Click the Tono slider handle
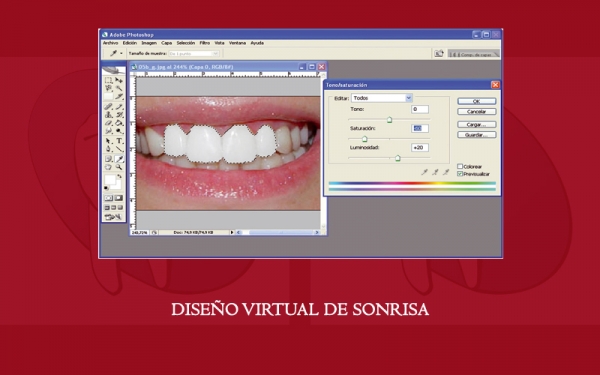This screenshot has height=375, width=600. (390, 120)
